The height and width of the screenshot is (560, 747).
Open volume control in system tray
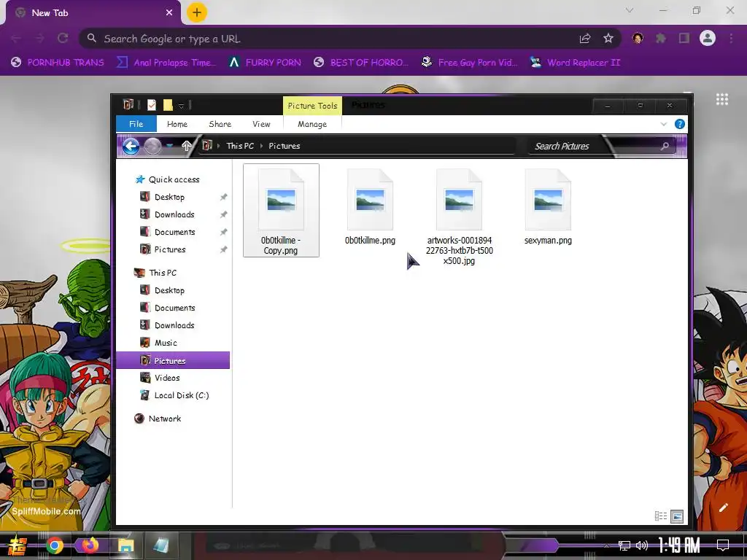coord(642,545)
